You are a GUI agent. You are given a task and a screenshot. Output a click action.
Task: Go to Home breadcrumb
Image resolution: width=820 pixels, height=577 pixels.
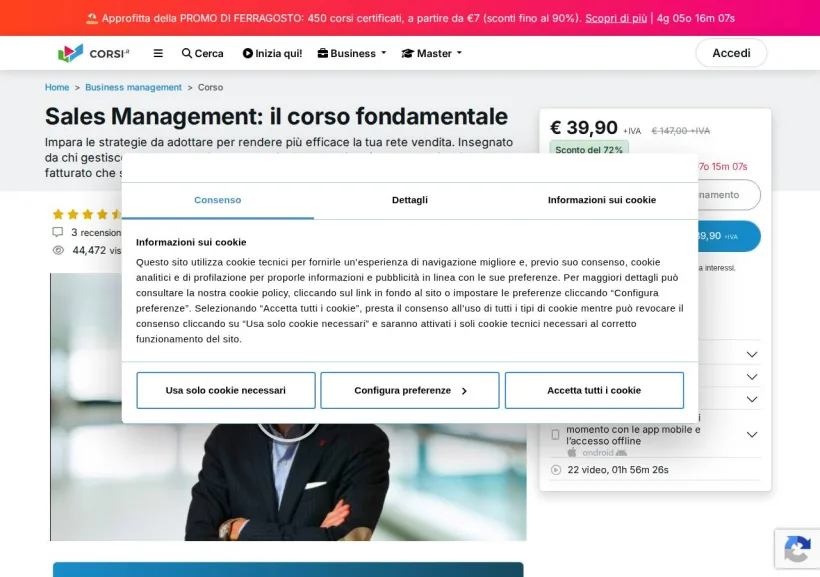[57, 87]
